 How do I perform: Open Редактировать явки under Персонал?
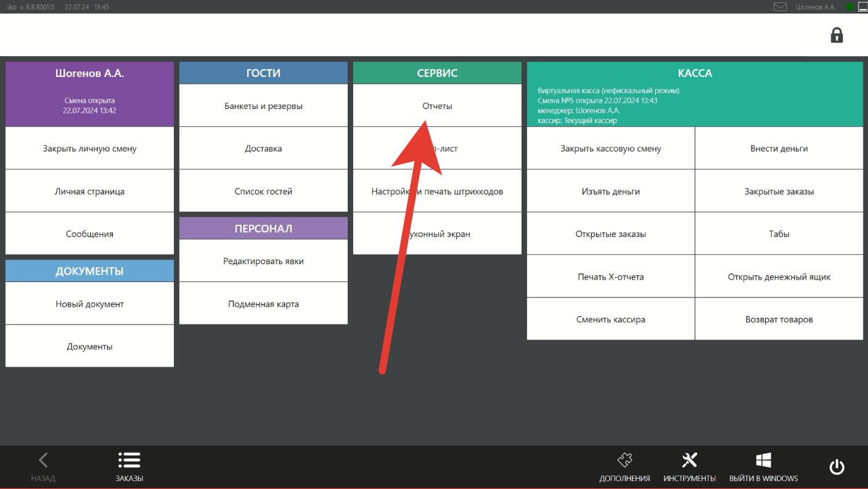(x=263, y=261)
